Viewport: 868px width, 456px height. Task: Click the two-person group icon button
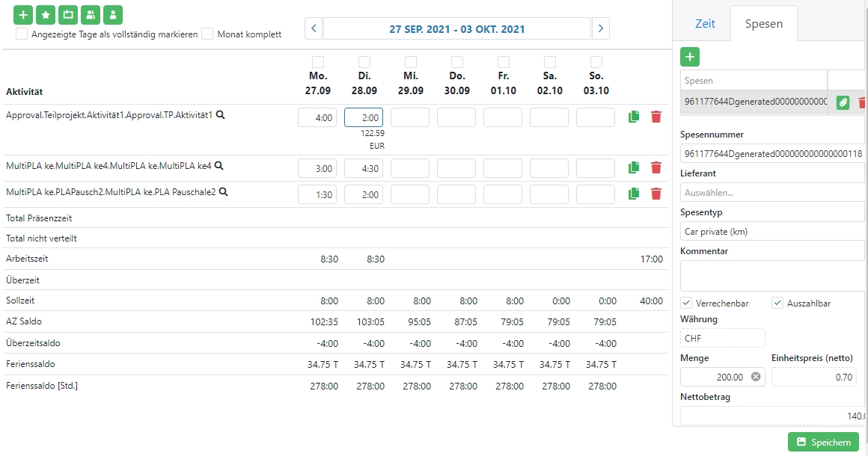coord(91,14)
